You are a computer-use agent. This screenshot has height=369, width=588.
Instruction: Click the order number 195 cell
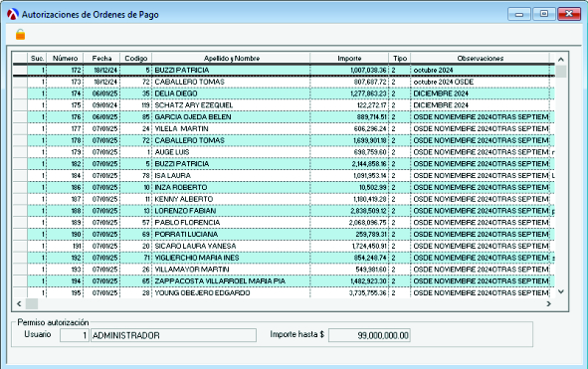(65, 292)
